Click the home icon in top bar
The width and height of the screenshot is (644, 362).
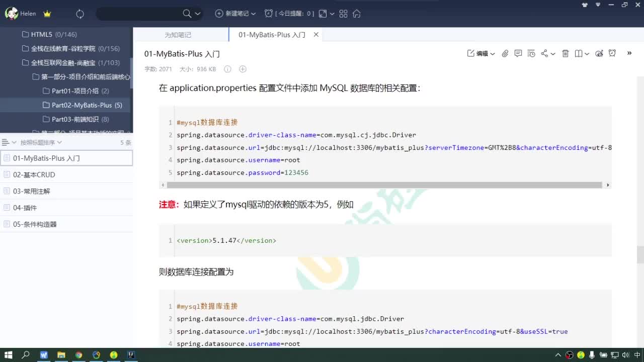point(357,14)
